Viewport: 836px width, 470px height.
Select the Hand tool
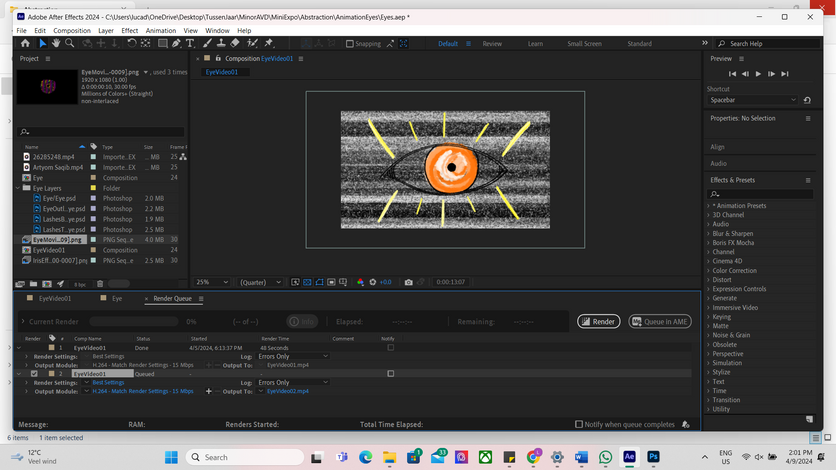55,44
